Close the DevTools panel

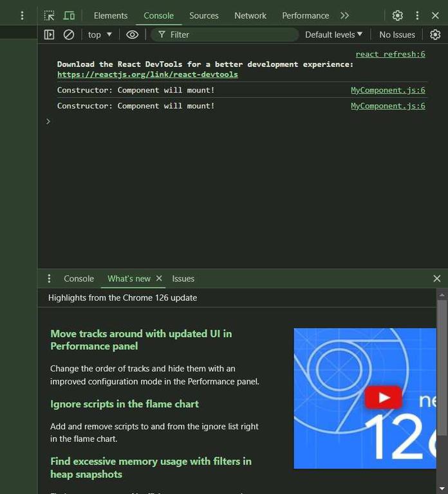pyautogui.click(x=435, y=15)
